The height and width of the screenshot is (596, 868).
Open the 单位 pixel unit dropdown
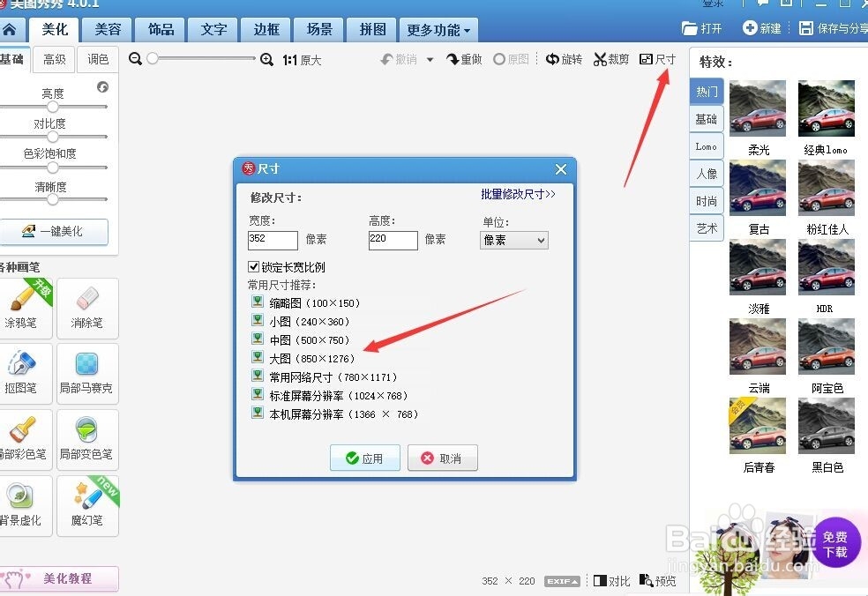coord(513,240)
